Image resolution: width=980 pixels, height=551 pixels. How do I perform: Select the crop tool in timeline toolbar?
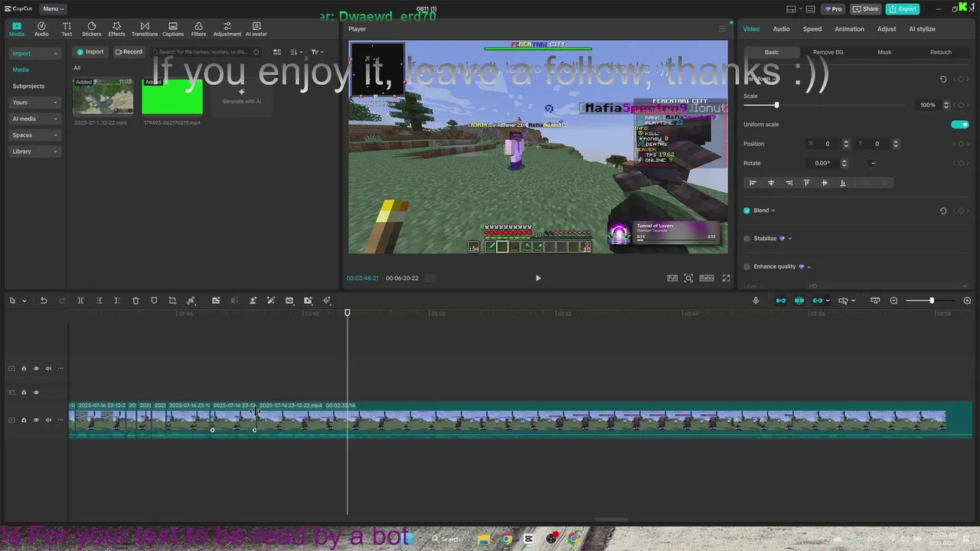point(172,301)
